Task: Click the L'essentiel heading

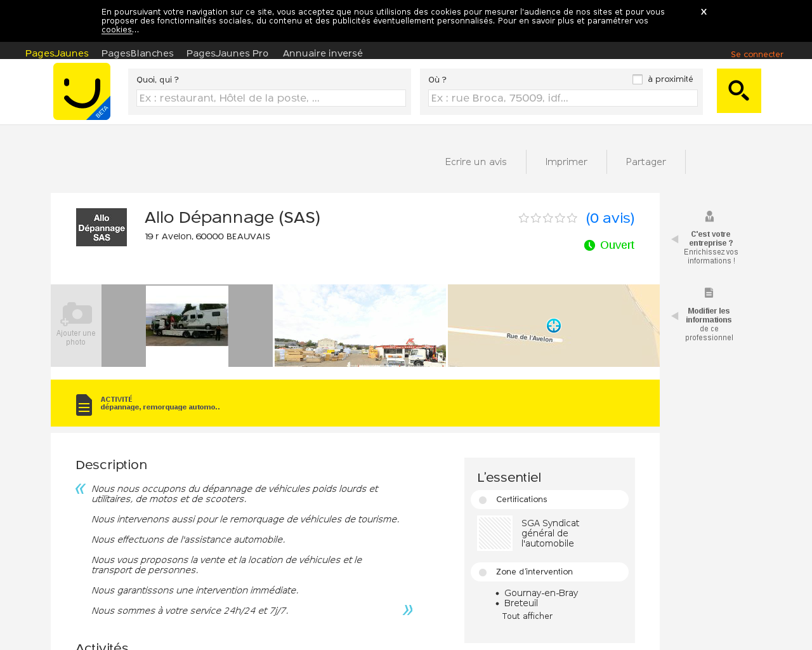Action: tap(509, 477)
